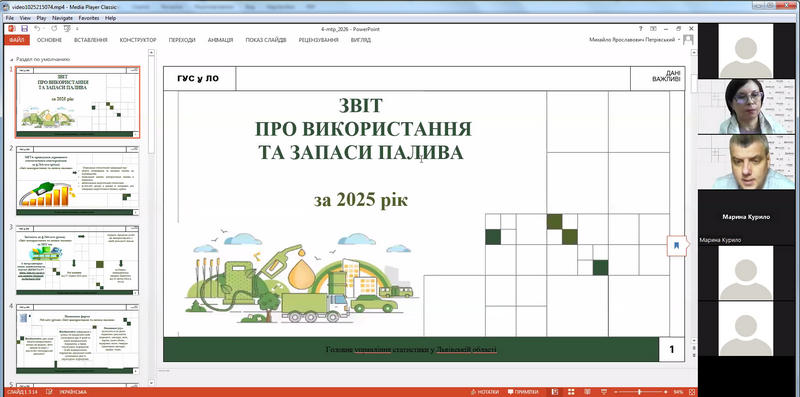Click the ДАНІ ВАЖЛИВІ header text
800x397 pixels.
click(x=665, y=76)
